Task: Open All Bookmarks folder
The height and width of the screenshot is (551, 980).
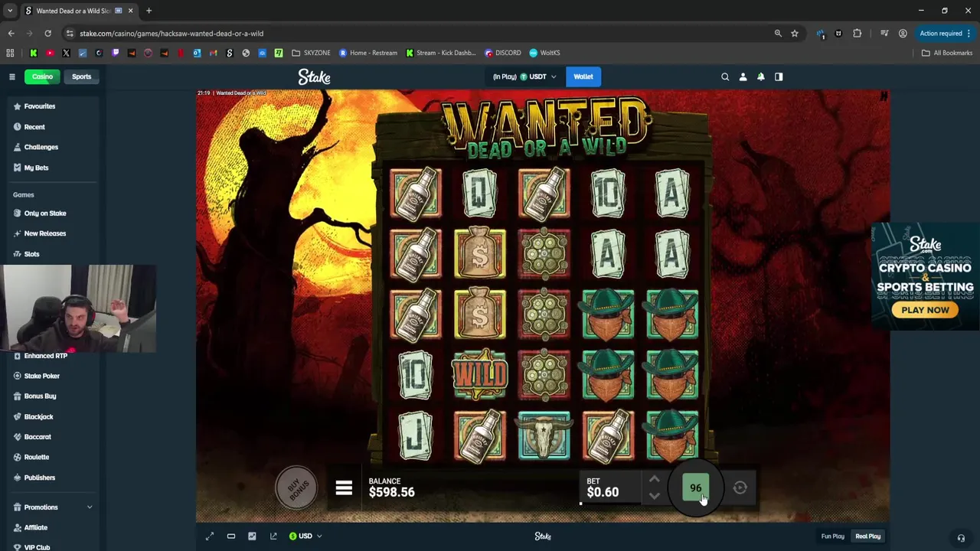Action: coord(947,53)
